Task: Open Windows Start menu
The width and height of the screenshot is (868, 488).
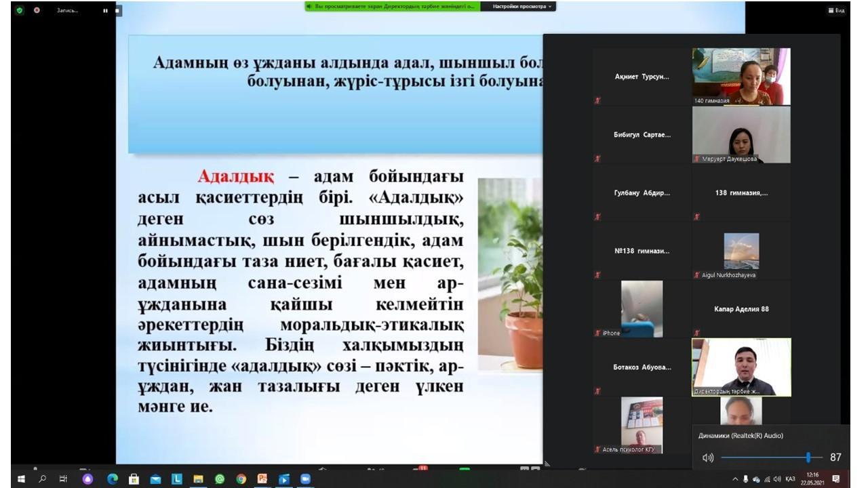Action: click(21, 479)
